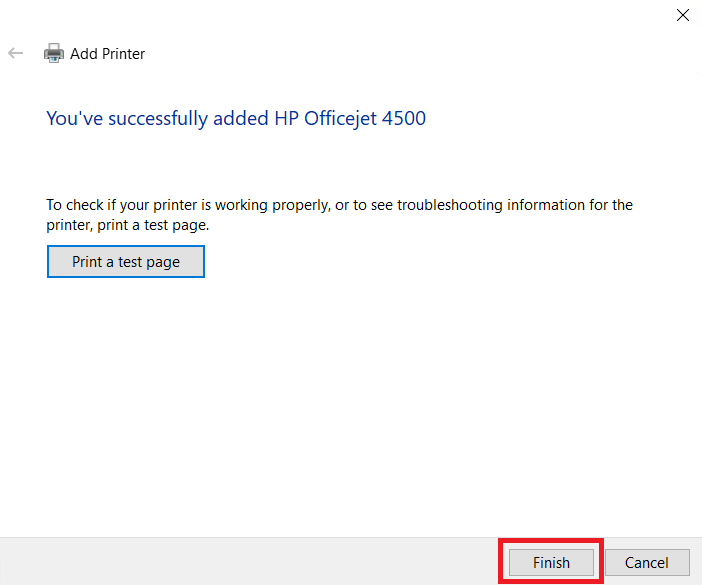Image resolution: width=702 pixels, height=585 pixels.
Task: Click the printer icon beside Add Printer
Action: 54,54
